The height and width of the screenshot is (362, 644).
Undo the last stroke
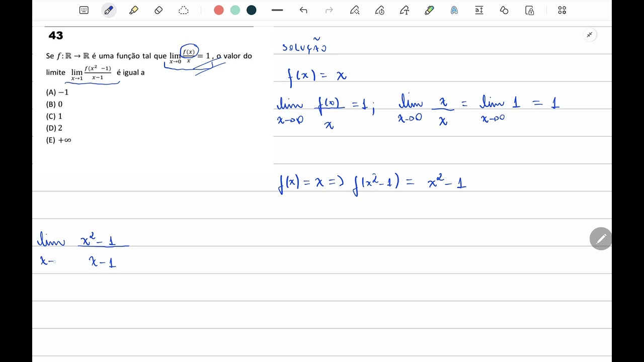pos(303,10)
